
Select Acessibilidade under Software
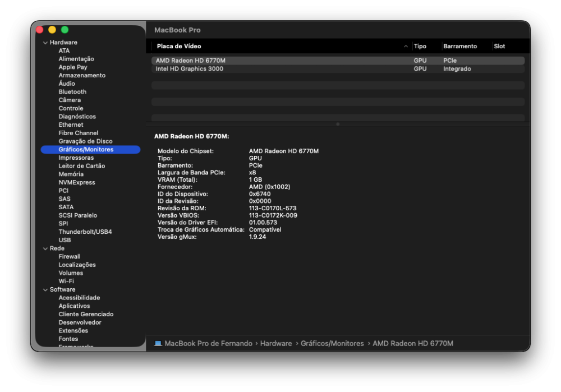79,298
